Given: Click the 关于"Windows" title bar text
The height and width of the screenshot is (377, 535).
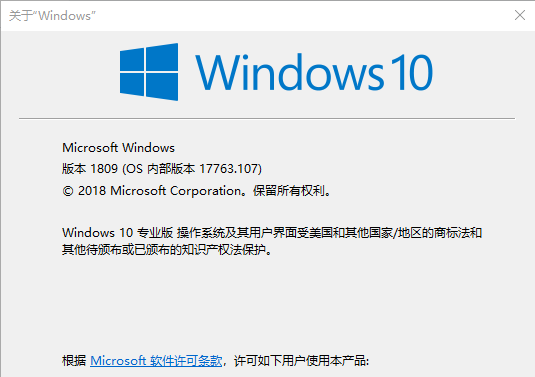Looking at the screenshot, I should [52, 16].
